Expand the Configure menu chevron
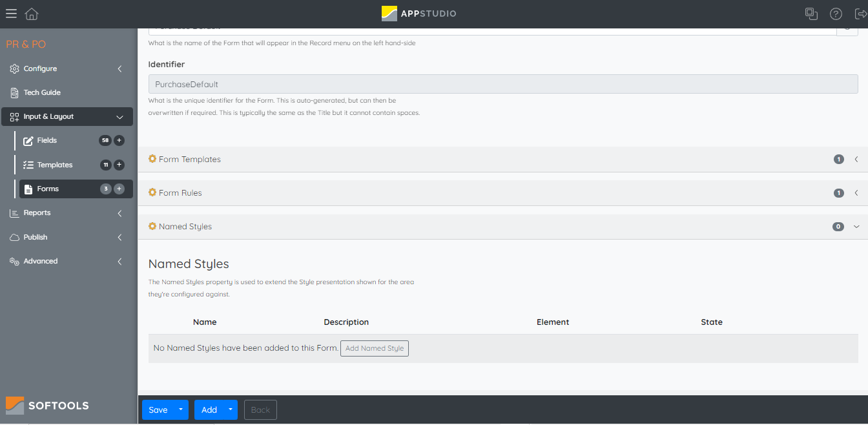Viewport: 868px width, 425px height. (x=119, y=68)
